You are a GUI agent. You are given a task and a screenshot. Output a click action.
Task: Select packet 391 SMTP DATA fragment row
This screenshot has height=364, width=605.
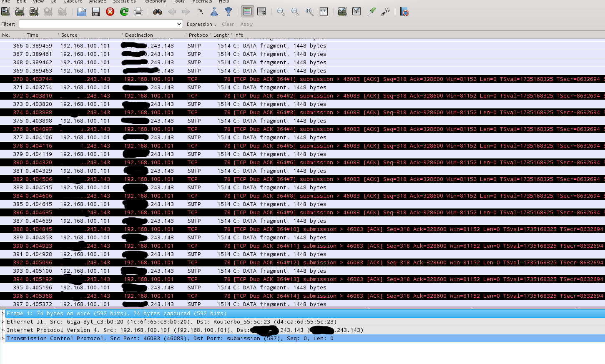point(302,254)
